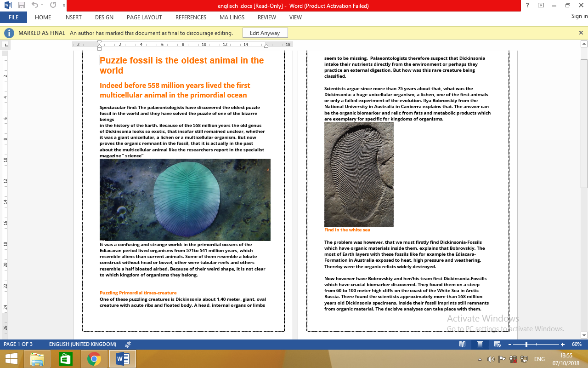Switch to Web Layout view

[497, 344]
